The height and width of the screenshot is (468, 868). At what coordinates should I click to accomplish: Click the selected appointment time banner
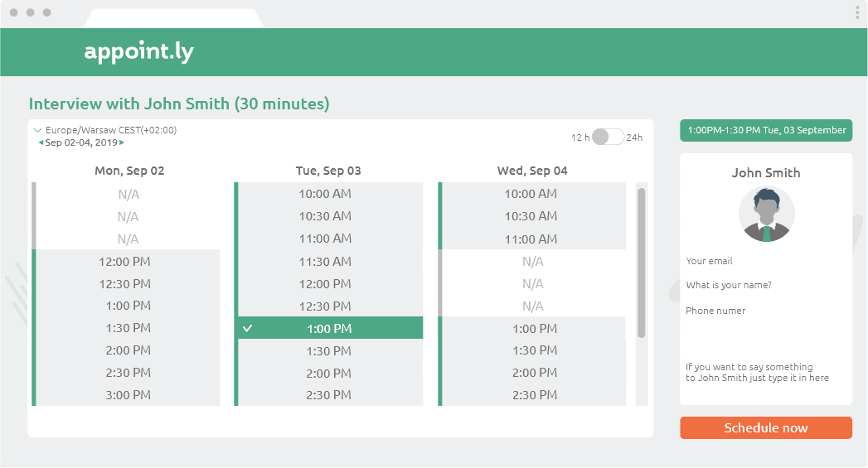coord(766,130)
